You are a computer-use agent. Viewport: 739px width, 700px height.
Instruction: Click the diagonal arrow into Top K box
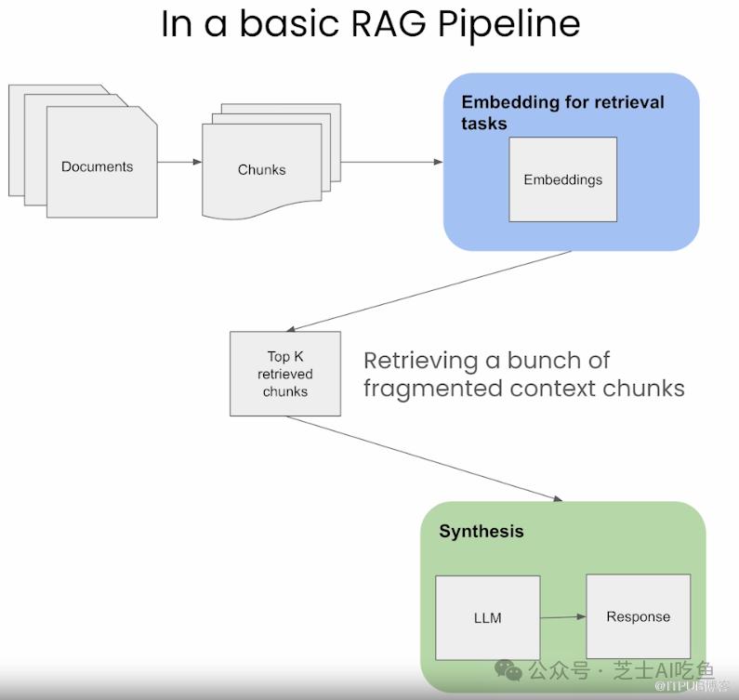pyautogui.click(x=429, y=291)
